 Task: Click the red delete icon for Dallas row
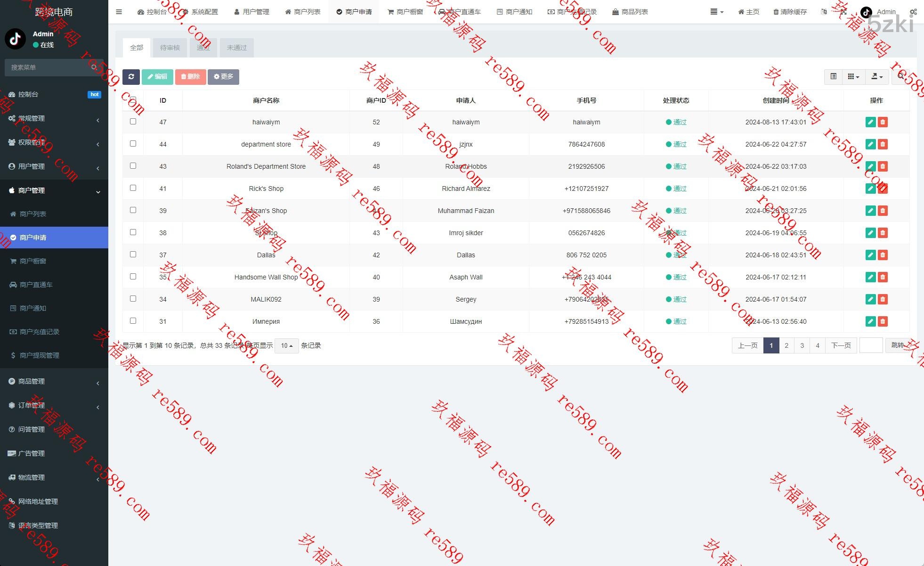[x=883, y=255]
